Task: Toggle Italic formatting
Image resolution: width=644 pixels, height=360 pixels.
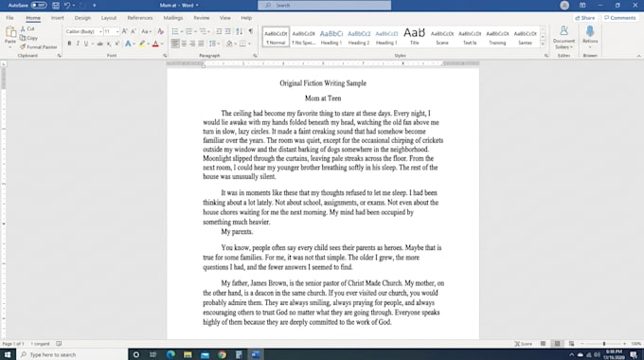Action: (78, 44)
